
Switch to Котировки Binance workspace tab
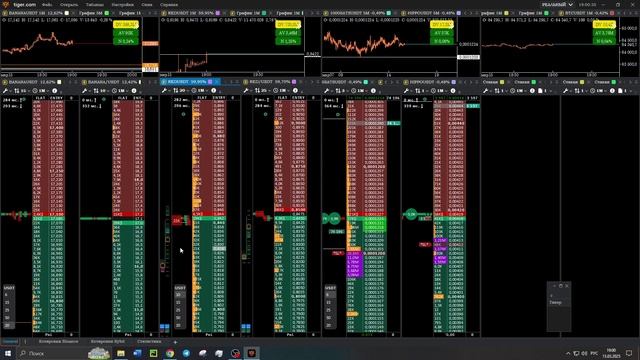(58, 342)
